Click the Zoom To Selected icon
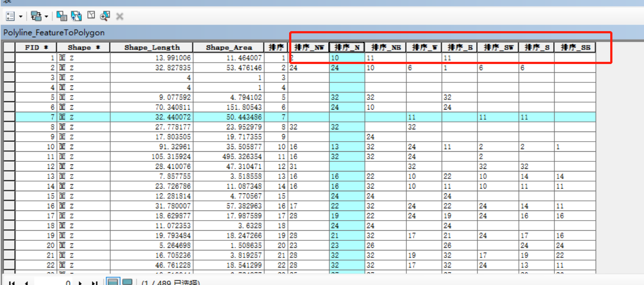The height and width of the screenshot is (285, 644). (105, 17)
